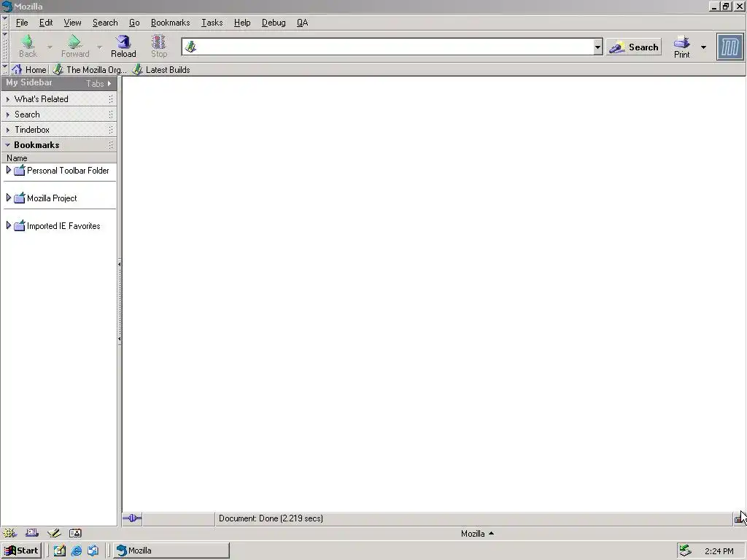Click the security lock icon in status bar
This screenshot has width=747, height=560.
pos(739,518)
